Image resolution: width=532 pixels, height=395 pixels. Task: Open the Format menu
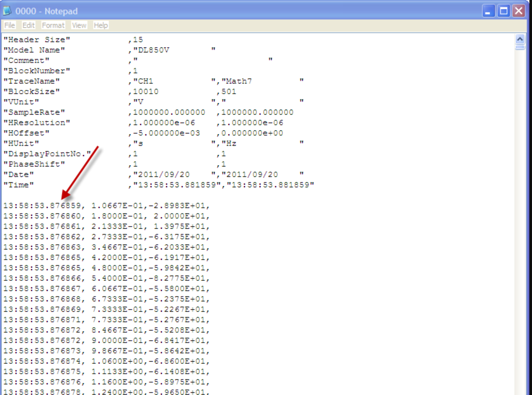(53, 25)
